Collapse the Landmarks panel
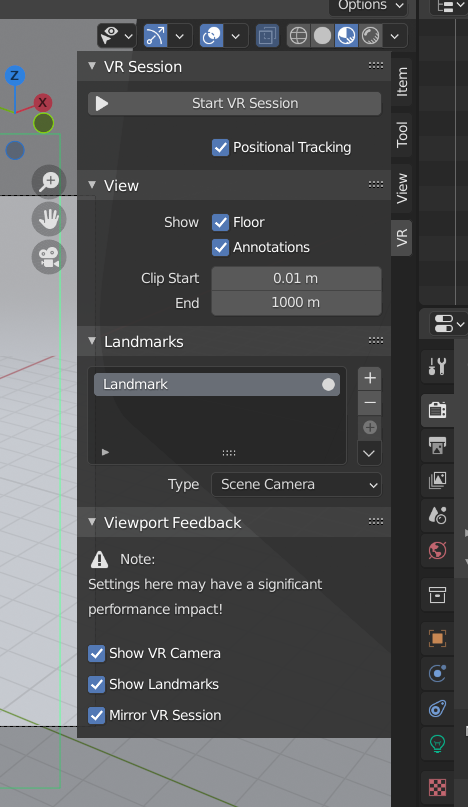The height and width of the screenshot is (807, 468). coord(92,341)
